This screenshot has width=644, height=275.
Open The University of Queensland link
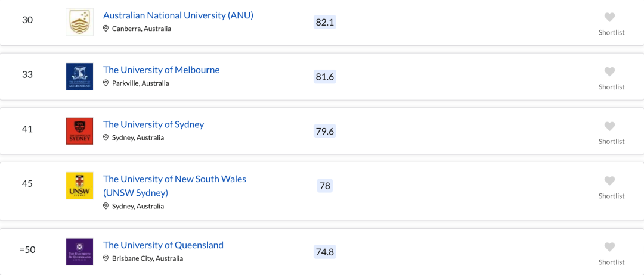click(163, 245)
